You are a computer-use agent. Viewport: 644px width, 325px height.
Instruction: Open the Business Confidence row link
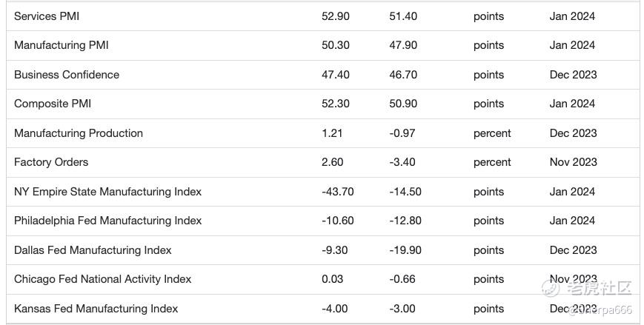point(67,75)
